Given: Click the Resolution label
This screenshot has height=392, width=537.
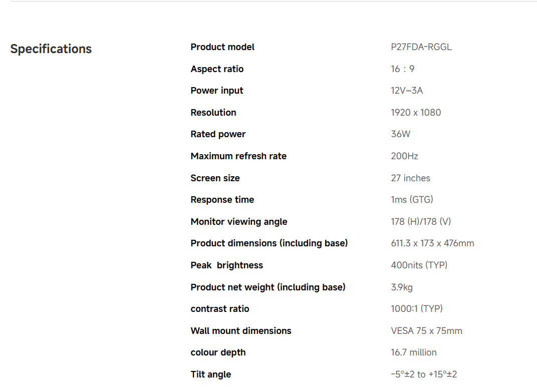Looking at the screenshot, I should [213, 113].
